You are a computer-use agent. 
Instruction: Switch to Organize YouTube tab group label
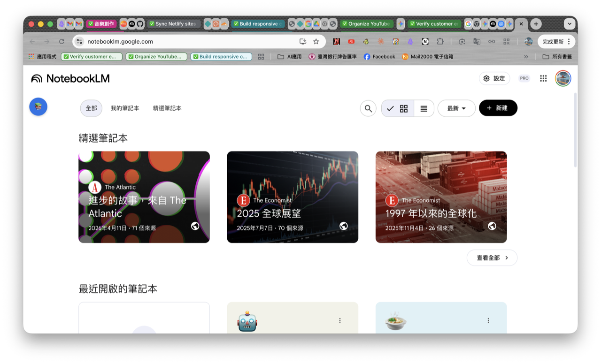[366, 24]
